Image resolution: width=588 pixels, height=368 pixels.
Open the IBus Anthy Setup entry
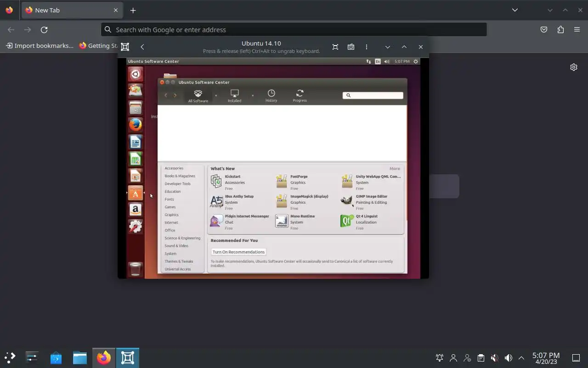click(x=240, y=202)
